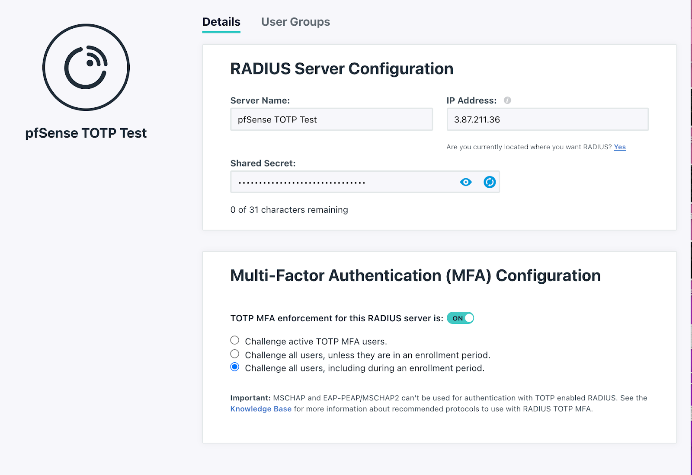Open the User Groups tab
The image size is (692, 475).
295,22
